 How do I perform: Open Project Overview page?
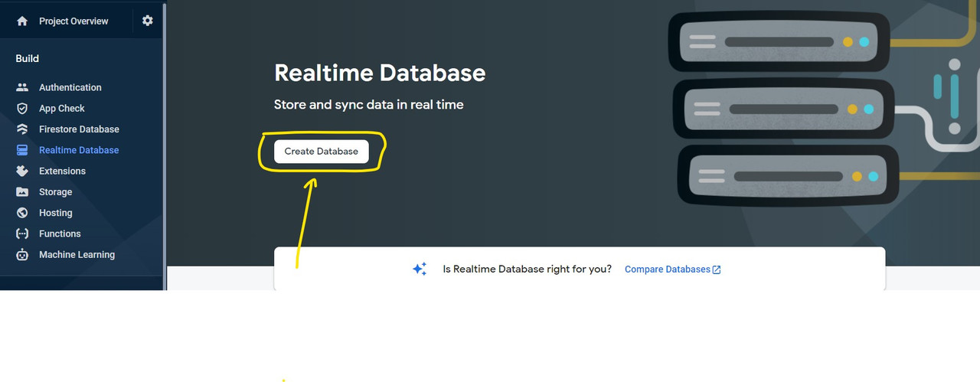click(x=73, y=21)
